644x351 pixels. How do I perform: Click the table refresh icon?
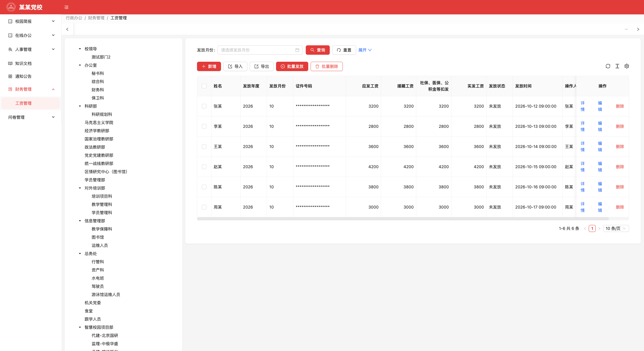(x=608, y=66)
